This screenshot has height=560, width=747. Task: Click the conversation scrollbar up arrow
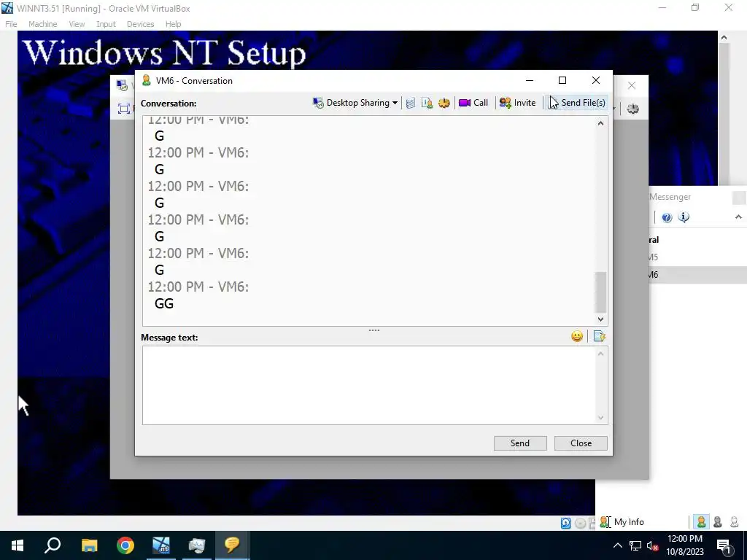pyautogui.click(x=601, y=123)
